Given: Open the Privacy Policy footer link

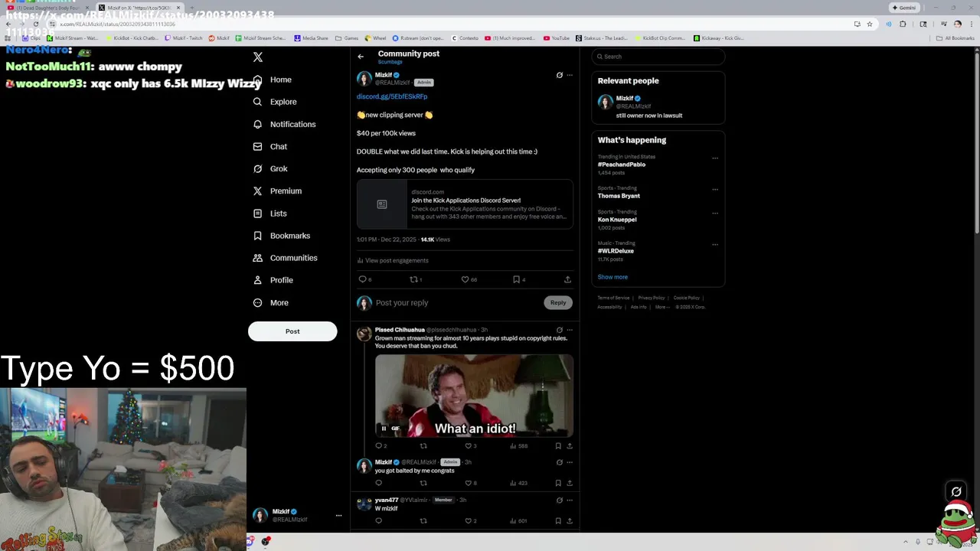Looking at the screenshot, I should tap(652, 298).
